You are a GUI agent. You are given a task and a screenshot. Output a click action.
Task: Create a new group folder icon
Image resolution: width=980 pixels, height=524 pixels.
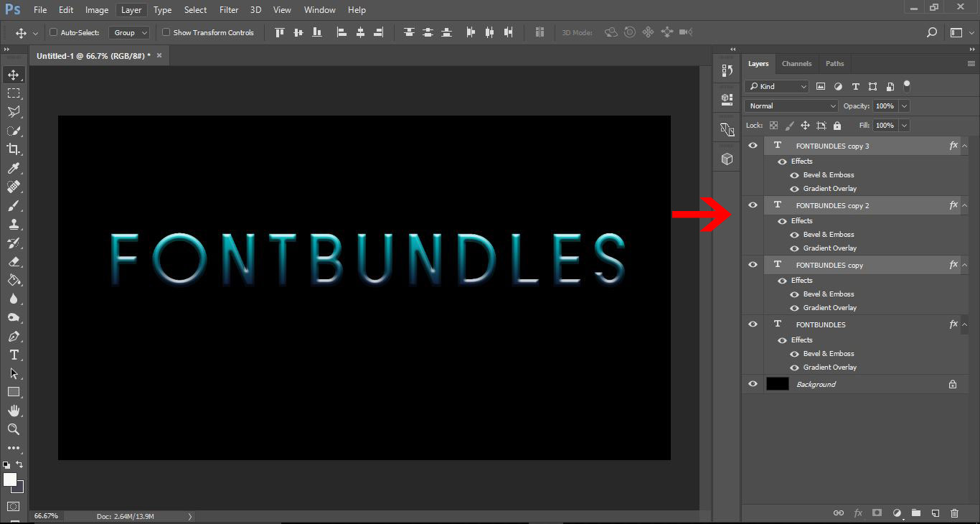tap(916, 513)
